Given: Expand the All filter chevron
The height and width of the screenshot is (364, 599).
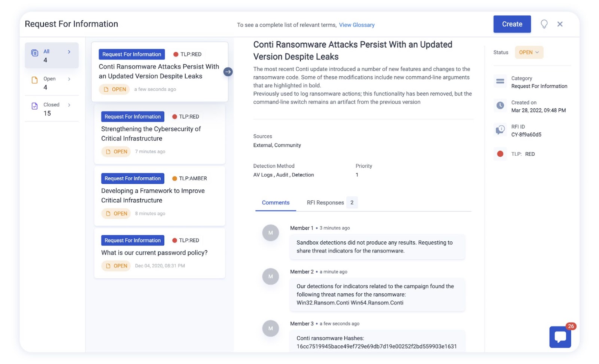Looking at the screenshot, I should (69, 52).
